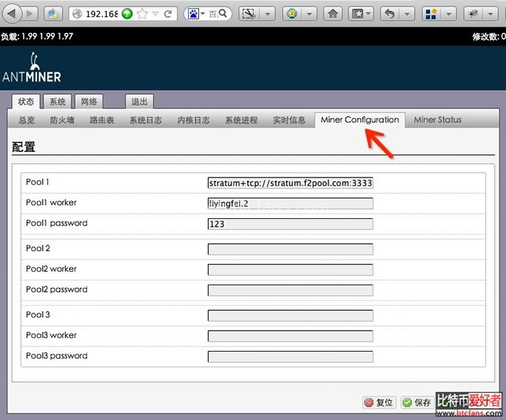Open the address bar history dropdown triangle
The height and width of the screenshot is (420, 506).
point(155,14)
